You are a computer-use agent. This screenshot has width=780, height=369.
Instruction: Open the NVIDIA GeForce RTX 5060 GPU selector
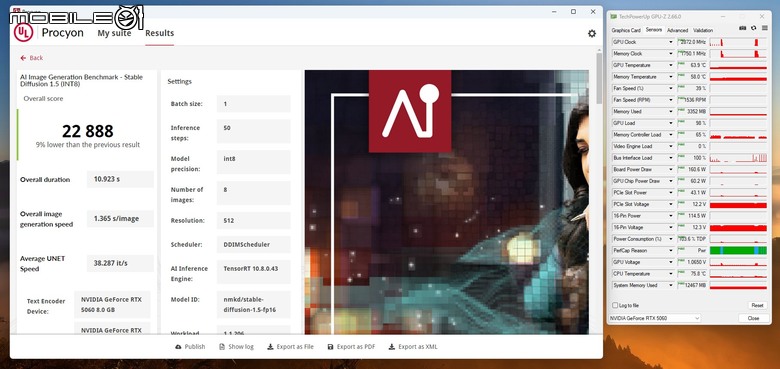(x=655, y=318)
